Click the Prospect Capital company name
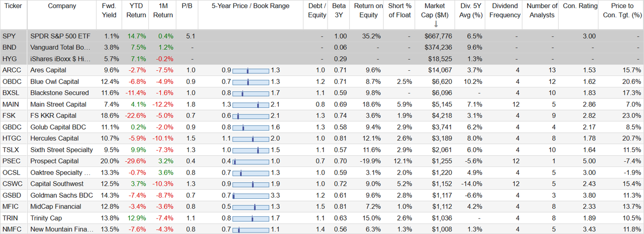644x234 pixels. [x=54, y=161]
